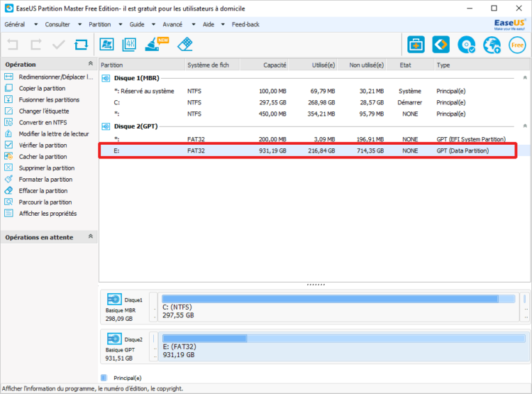Click the dropdown arrow beside Aide

coord(223,24)
